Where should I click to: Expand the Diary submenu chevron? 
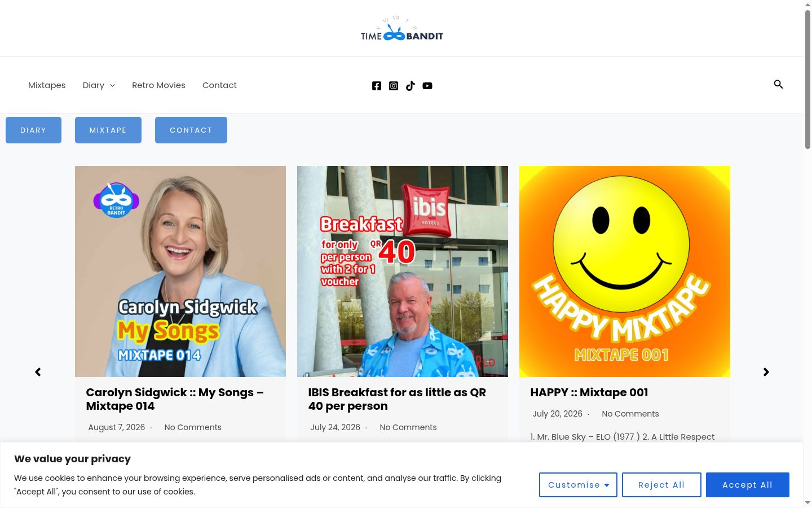(x=112, y=85)
